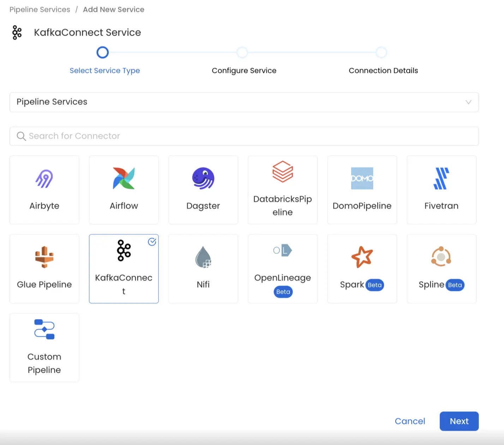Pick the Glue Pipeline icon
The height and width of the screenshot is (445, 504).
44,257
